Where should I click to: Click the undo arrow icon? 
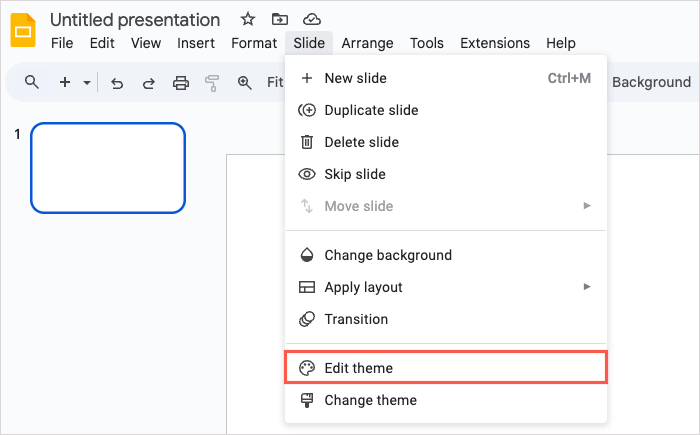click(x=117, y=83)
